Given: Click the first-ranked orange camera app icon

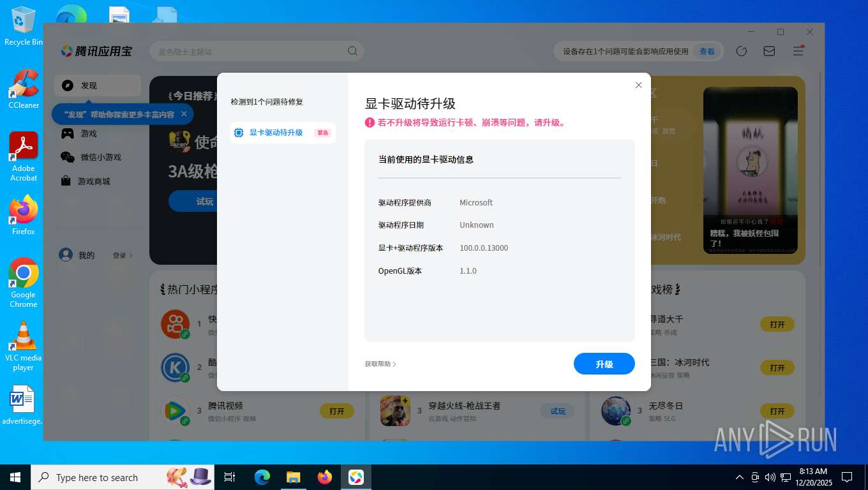Looking at the screenshot, I should 176,325.
